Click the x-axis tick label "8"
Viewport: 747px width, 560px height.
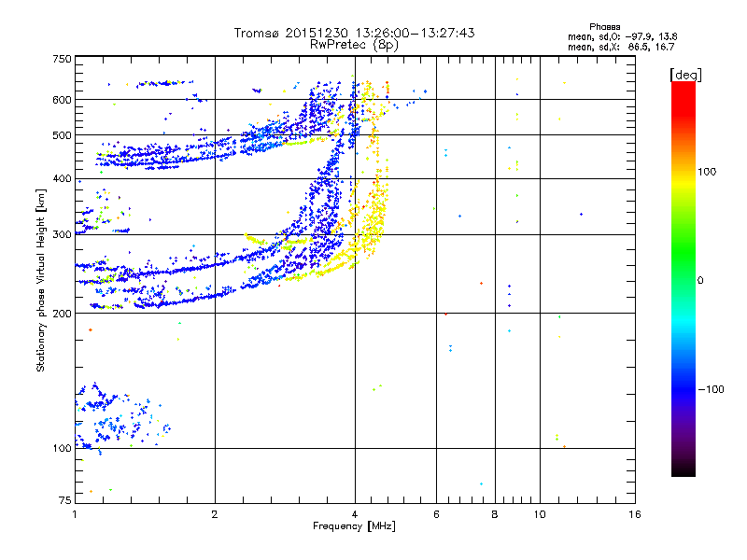tap(495, 514)
